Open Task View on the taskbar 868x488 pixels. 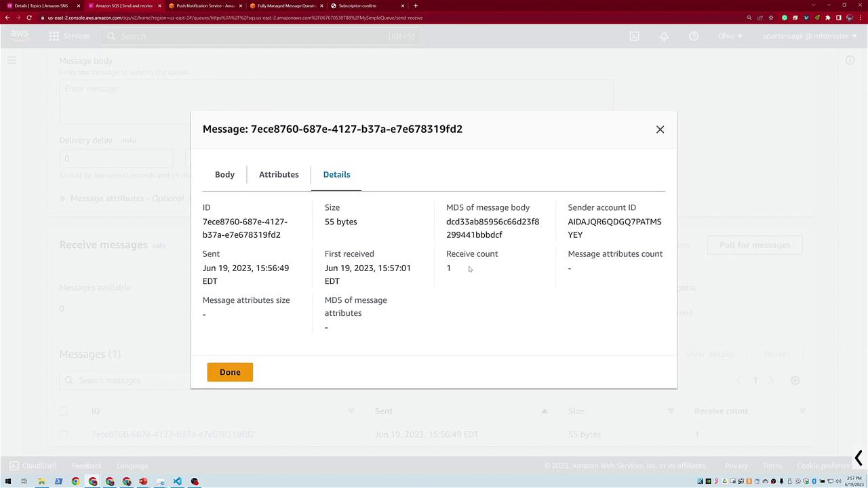tap(24, 481)
